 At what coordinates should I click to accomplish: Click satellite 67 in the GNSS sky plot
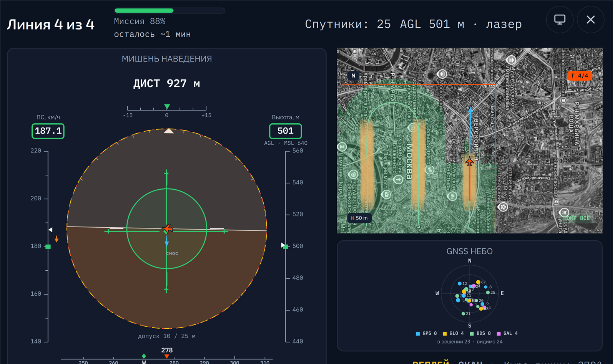(478, 282)
